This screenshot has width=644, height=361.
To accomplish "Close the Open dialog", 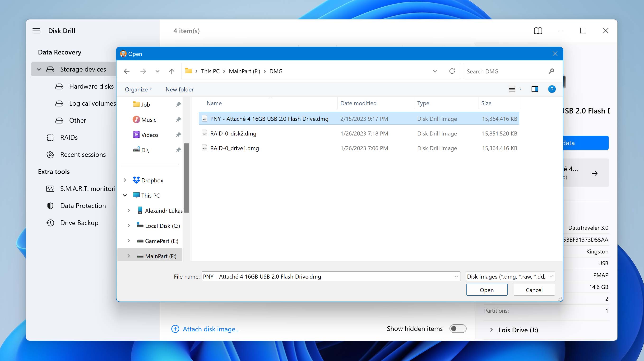I will 555,54.
